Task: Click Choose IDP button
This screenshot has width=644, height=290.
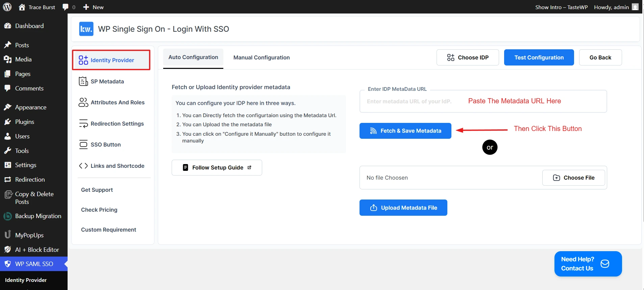Action: click(468, 57)
